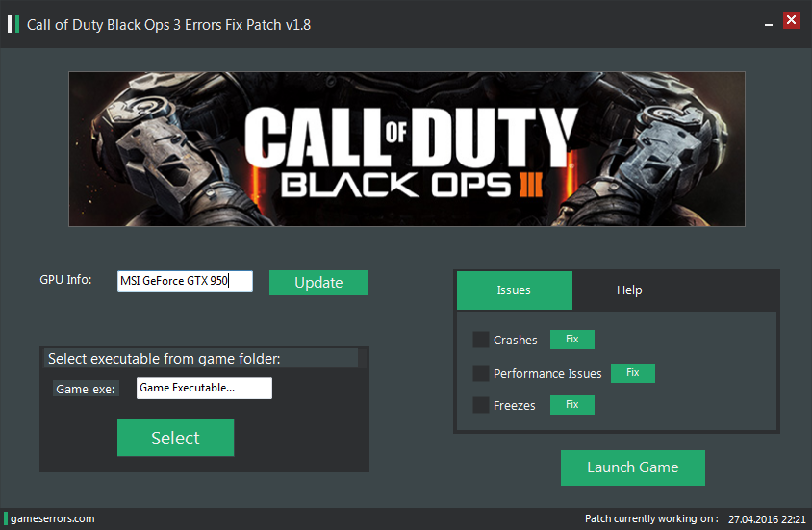
Task: Click the Select button for game exe
Action: coord(175,438)
